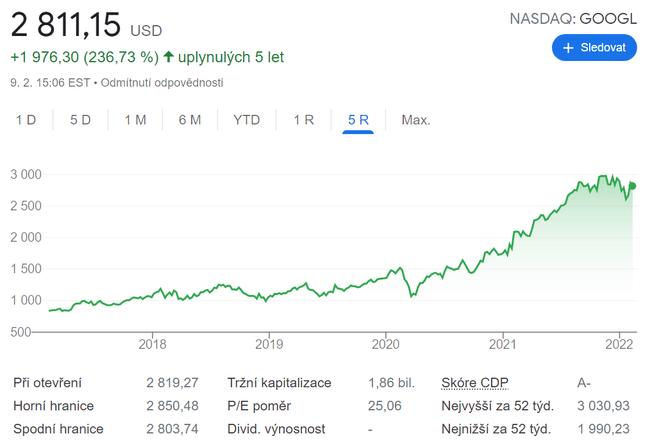Image resolution: width=650 pixels, height=447 pixels.
Task: Click the green endpoint dot on the chart
Action: [x=634, y=185]
